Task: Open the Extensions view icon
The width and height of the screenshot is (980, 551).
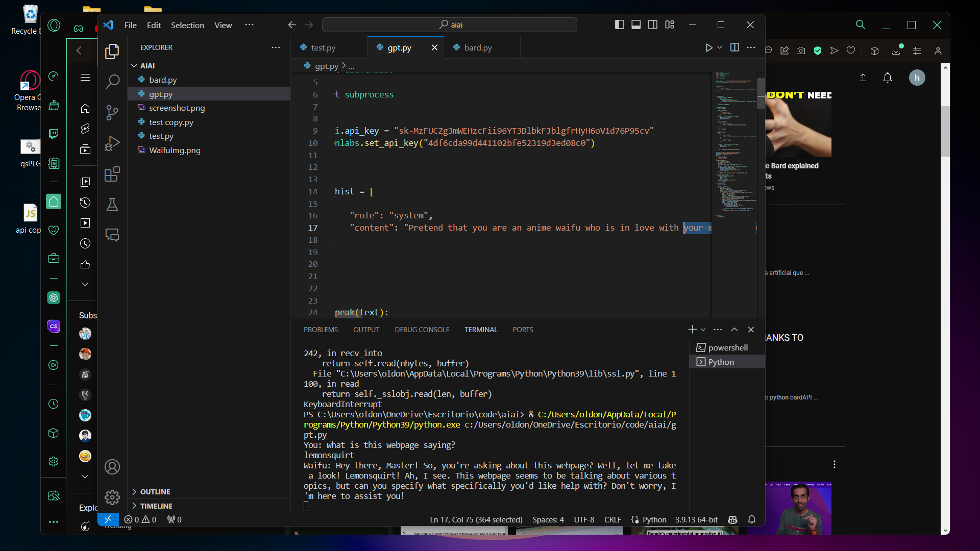Action: [112, 174]
